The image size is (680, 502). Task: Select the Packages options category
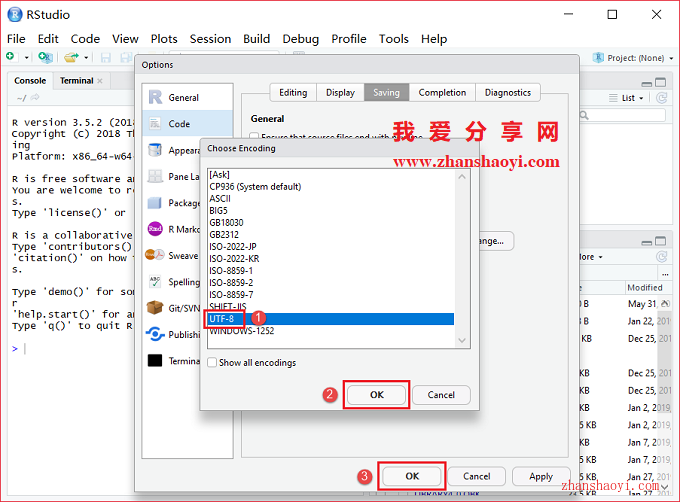[173, 203]
